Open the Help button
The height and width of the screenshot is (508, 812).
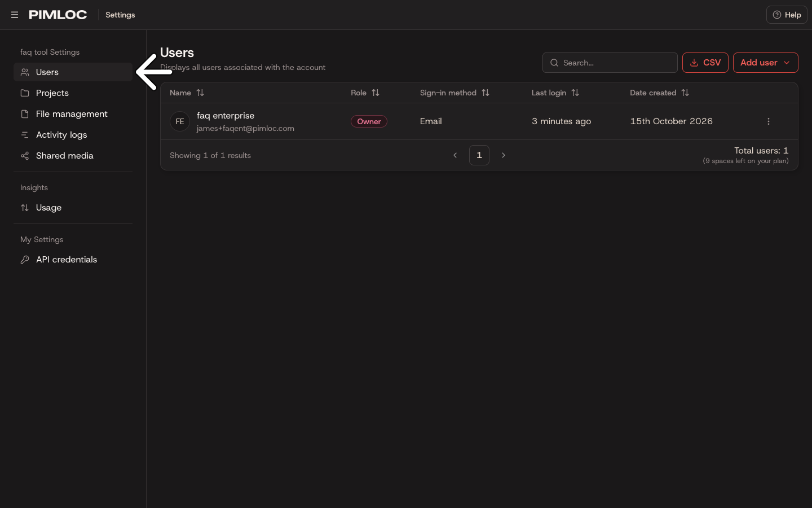[787, 15]
